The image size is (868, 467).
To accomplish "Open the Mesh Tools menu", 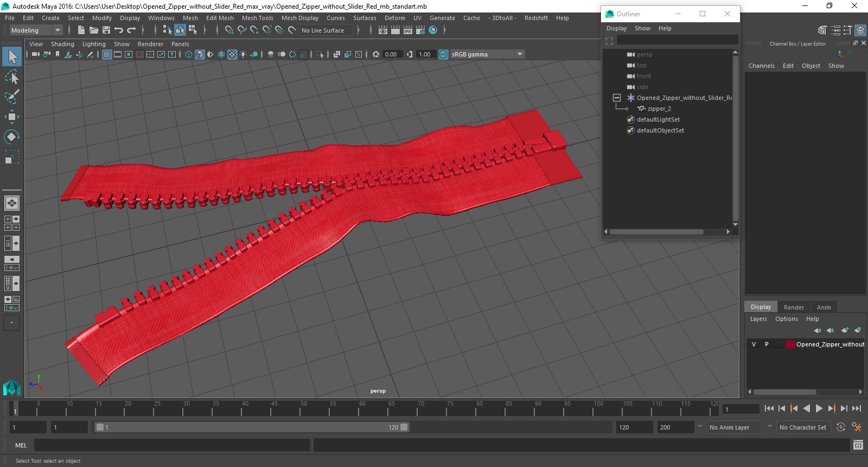I will [258, 18].
